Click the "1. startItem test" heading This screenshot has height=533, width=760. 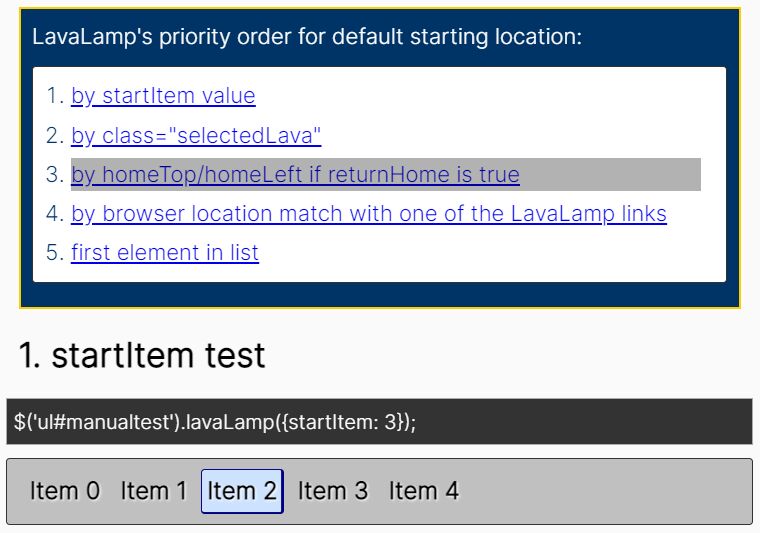[x=142, y=355]
